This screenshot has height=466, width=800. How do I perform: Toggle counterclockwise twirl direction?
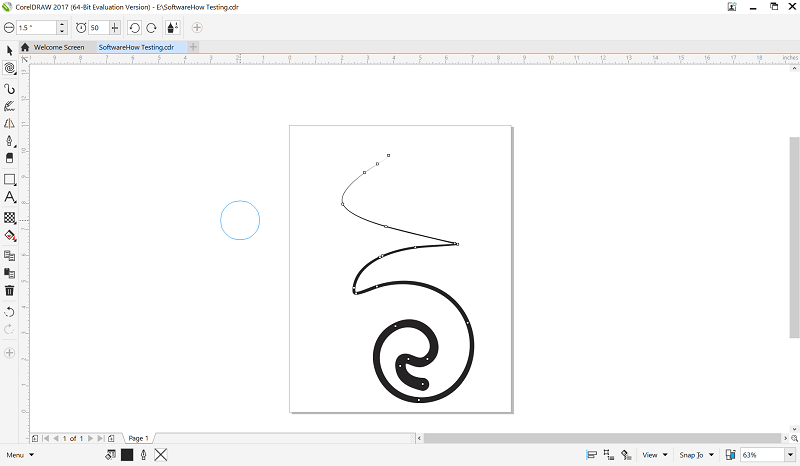pyautogui.click(x=135, y=28)
